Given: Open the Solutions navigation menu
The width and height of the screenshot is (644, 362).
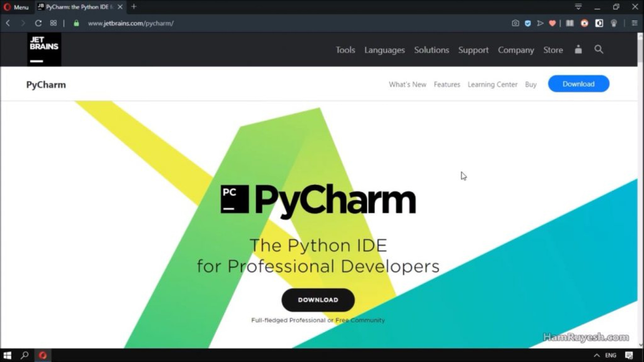Looking at the screenshot, I should tap(431, 50).
